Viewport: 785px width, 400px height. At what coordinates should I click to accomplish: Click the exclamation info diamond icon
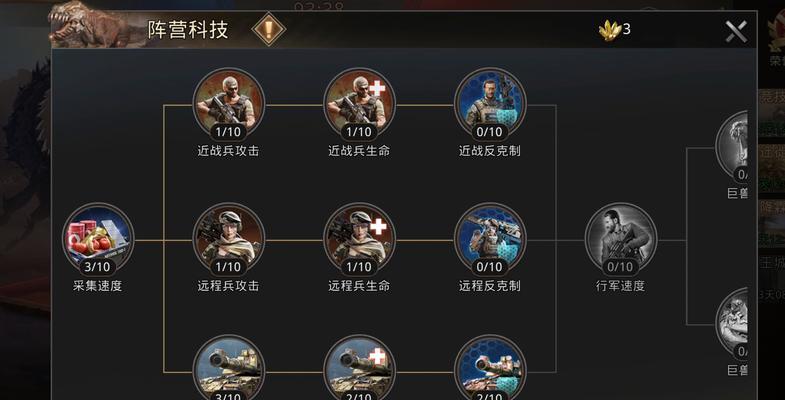click(269, 30)
